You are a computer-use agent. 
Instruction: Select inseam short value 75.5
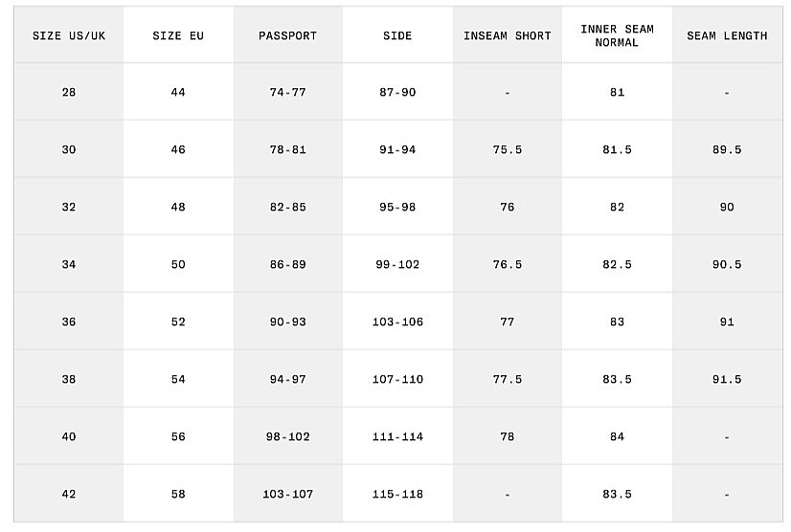[x=507, y=150]
